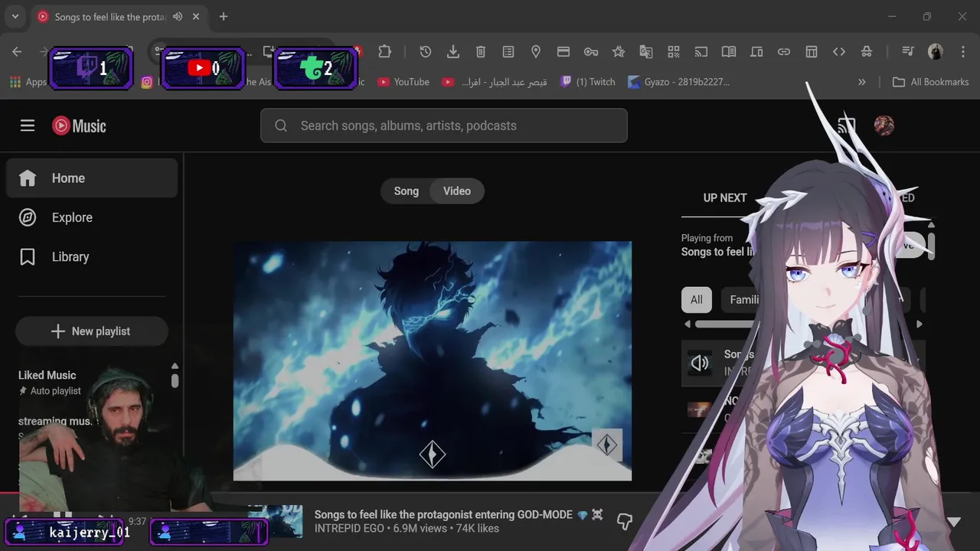980x551 pixels.
Task: Click the second queue item thumbnail
Action: 699,409
